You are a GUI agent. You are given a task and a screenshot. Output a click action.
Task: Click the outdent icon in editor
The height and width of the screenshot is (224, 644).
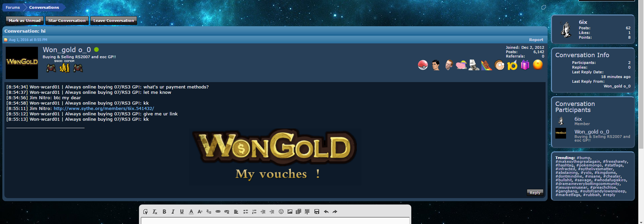coord(263,212)
